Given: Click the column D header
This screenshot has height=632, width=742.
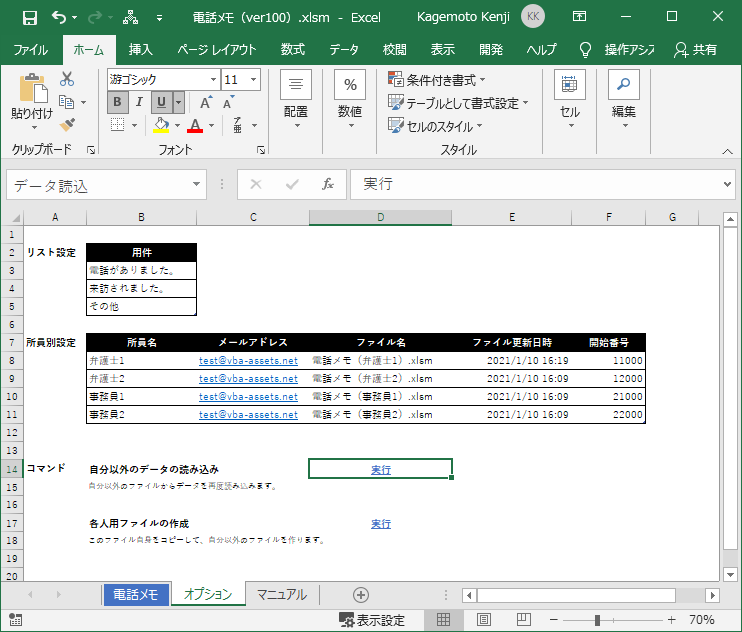Looking at the screenshot, I should tap(380, 217).
